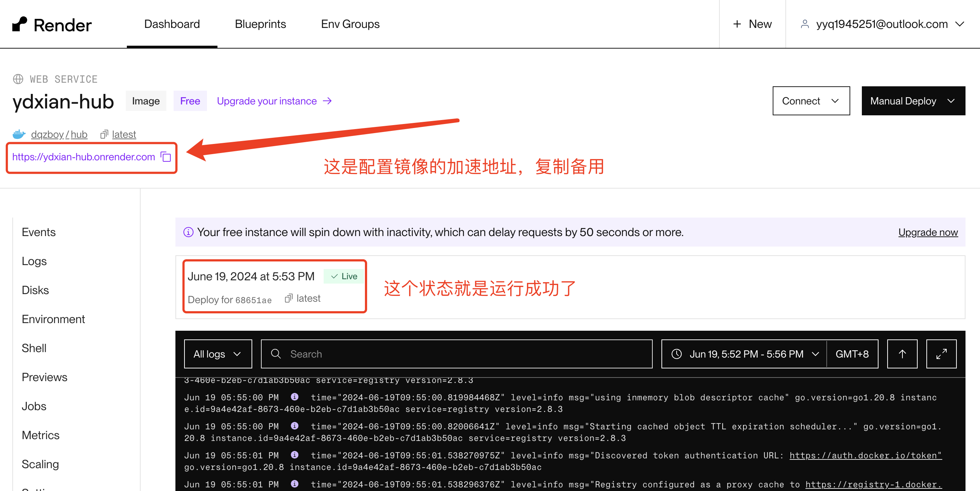Copy the ydxian-hub.onrender.com URL icon

pyautogui.click(x=166, y=157)
